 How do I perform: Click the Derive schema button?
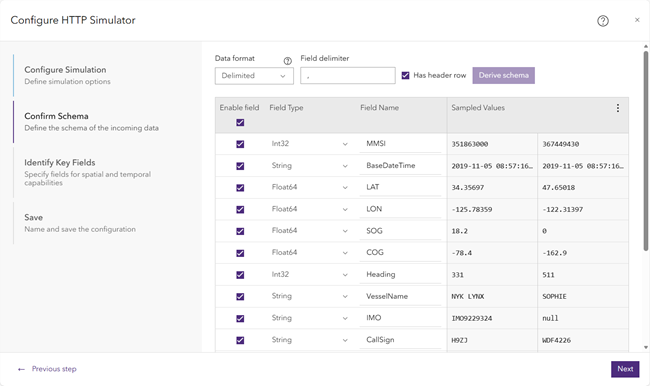(x=504, y=75)
